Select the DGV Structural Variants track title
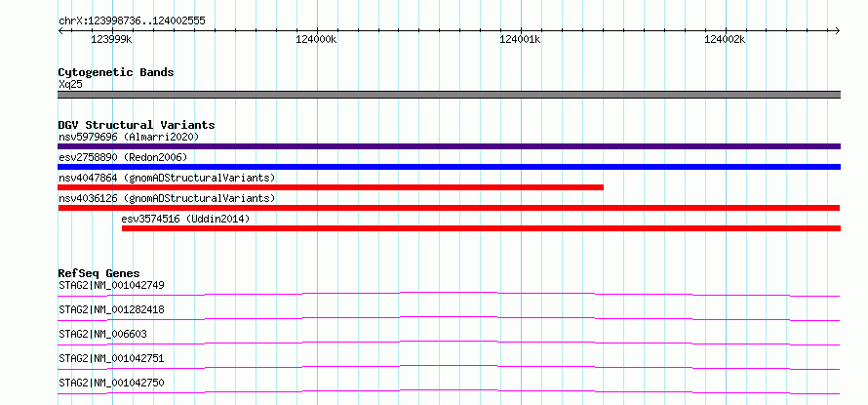The height and width of the screenshot is (405, 868). coord(137,125)
